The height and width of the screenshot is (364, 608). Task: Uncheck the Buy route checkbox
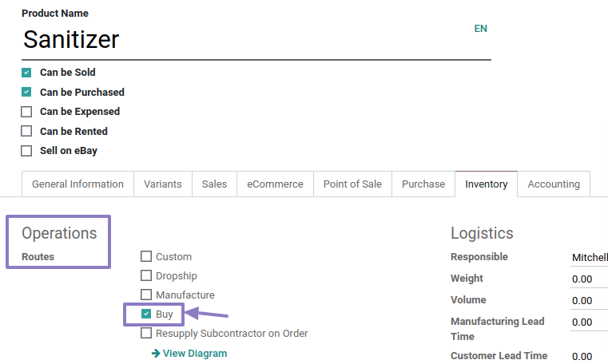[146, 315]
